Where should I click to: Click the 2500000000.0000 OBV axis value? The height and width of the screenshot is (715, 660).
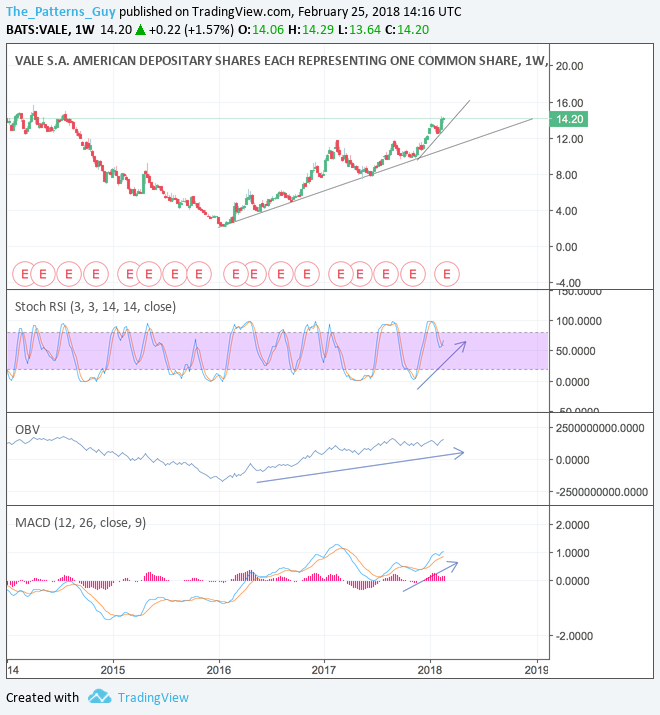pos(600,428)
